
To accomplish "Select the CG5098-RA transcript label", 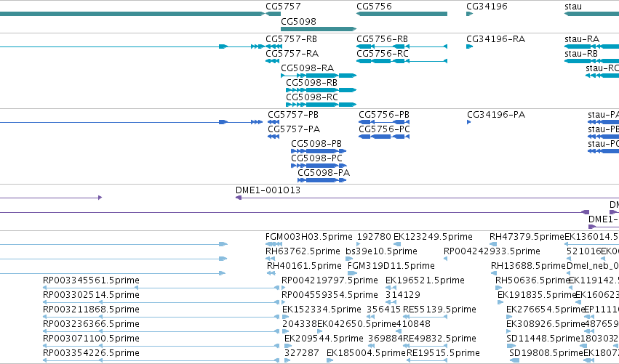I will pos(308,68).
